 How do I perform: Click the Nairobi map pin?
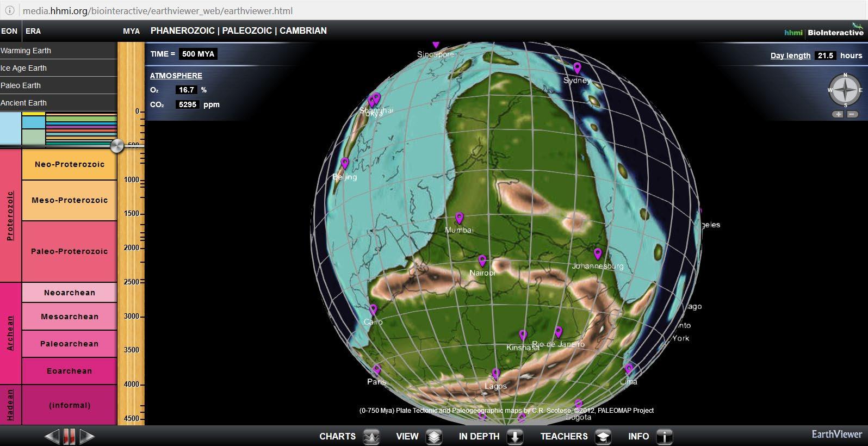482,261
